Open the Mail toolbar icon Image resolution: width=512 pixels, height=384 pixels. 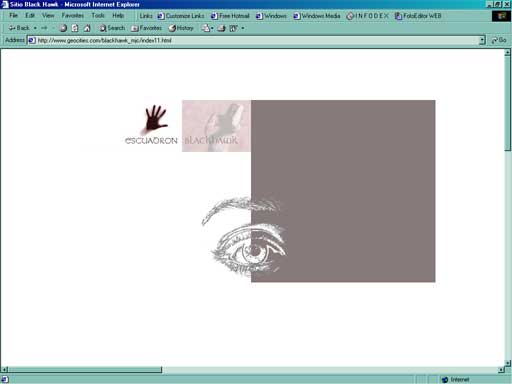pyautogui.click(x=206, y=28)
